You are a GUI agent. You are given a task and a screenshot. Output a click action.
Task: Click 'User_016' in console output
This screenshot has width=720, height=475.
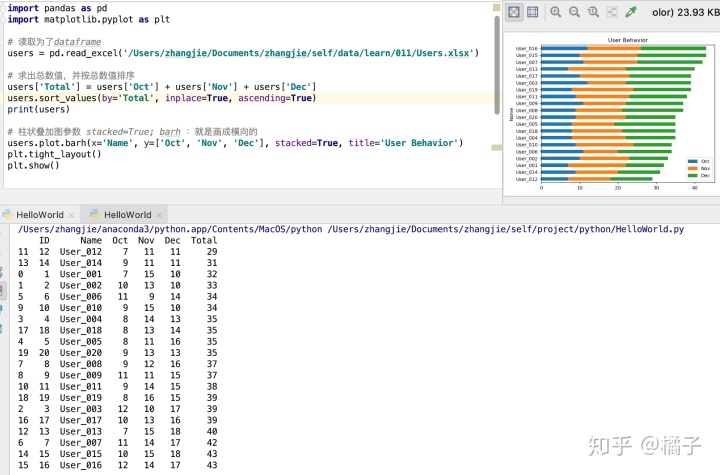(80, 465)
